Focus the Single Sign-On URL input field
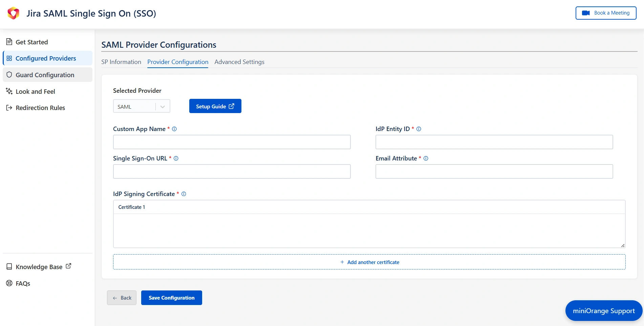 (x=232, y=171)
